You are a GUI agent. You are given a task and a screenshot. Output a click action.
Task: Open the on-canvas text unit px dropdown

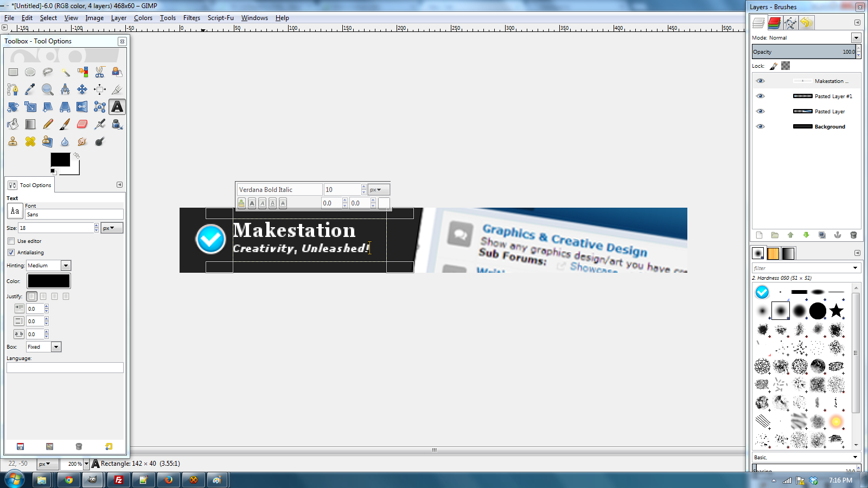pyautogui.click(x=379, y=189)
